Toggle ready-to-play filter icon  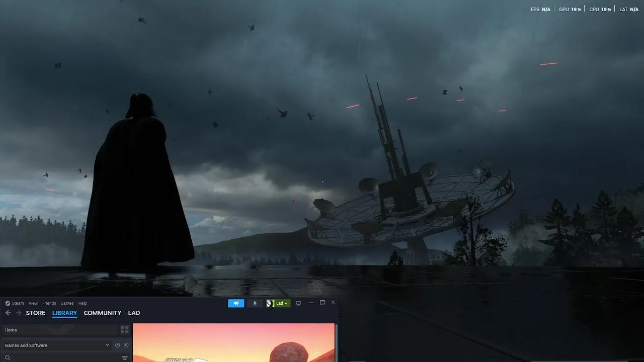pyautogui.click(x=126, y=345)
